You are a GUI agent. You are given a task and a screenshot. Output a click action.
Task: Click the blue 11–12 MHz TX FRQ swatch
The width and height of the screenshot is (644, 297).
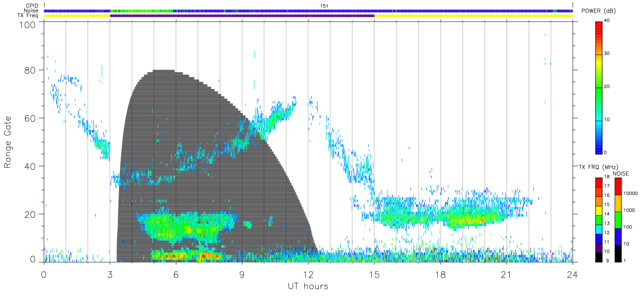coord(598,238)
